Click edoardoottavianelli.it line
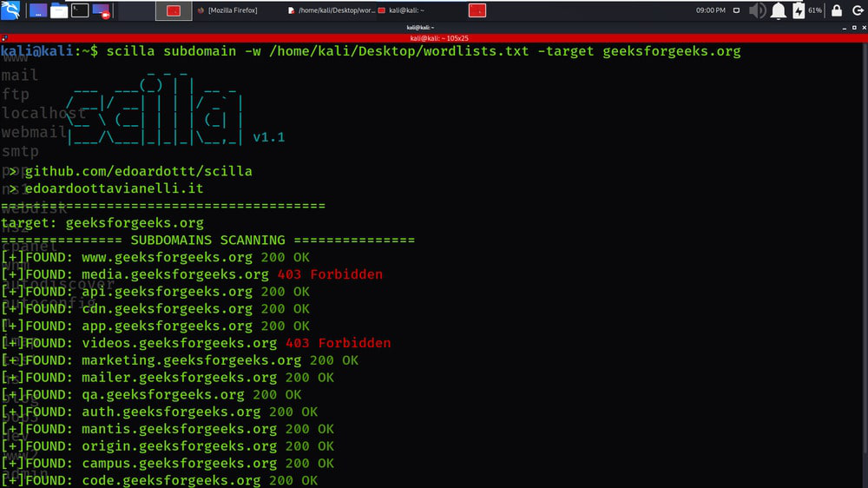 click(114, 188)
